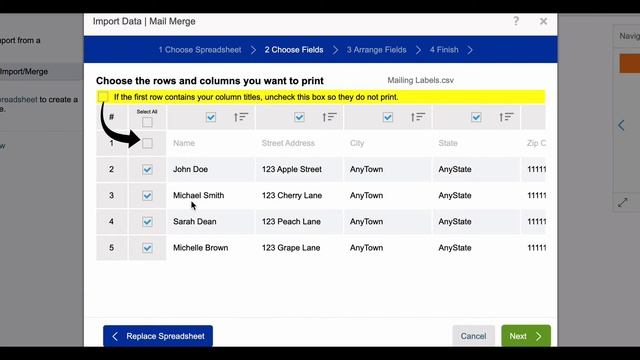Cancel the mail merge import
The image size is (640, 360).
coord(473,336)
